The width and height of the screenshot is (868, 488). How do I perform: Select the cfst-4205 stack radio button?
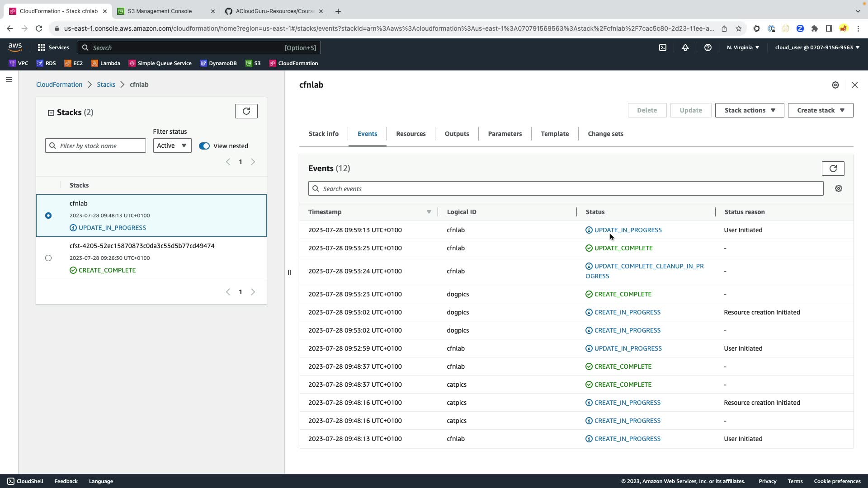point(48,258)
